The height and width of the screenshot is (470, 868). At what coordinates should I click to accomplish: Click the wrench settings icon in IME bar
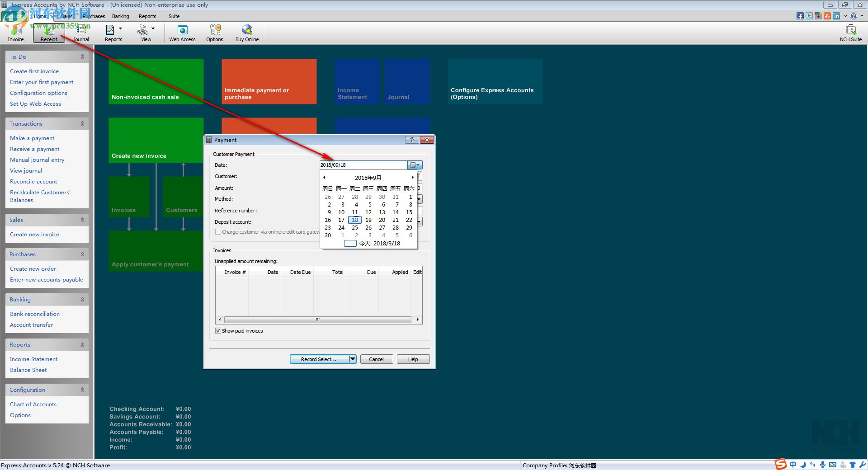pyautogui.click(x=862, y=465)
